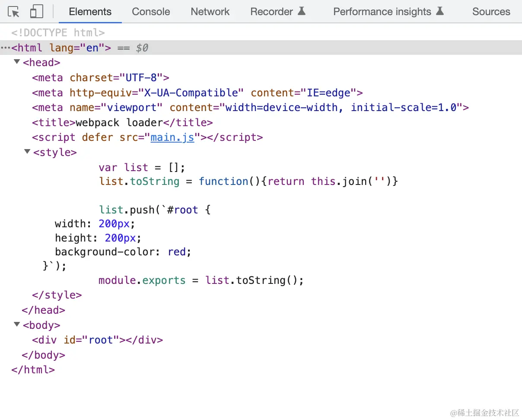The image size is (522, 420).
Task: Select the DOCTYPE html line
Action: pos(58,33)
